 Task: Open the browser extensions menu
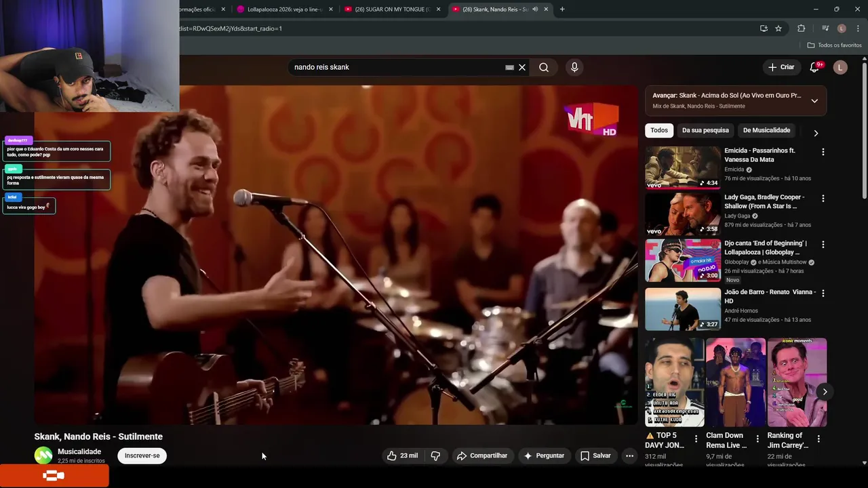[801, 28]
